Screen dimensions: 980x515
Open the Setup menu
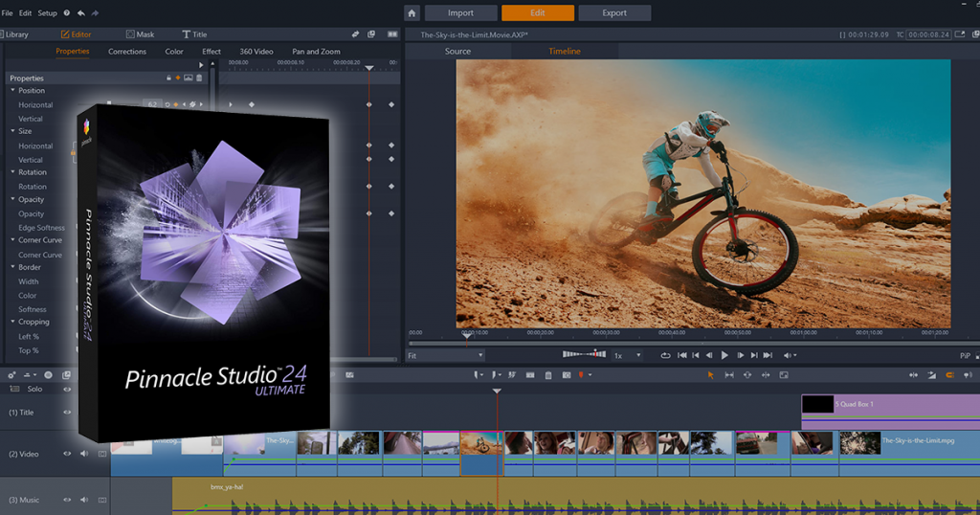pos(47,13)
